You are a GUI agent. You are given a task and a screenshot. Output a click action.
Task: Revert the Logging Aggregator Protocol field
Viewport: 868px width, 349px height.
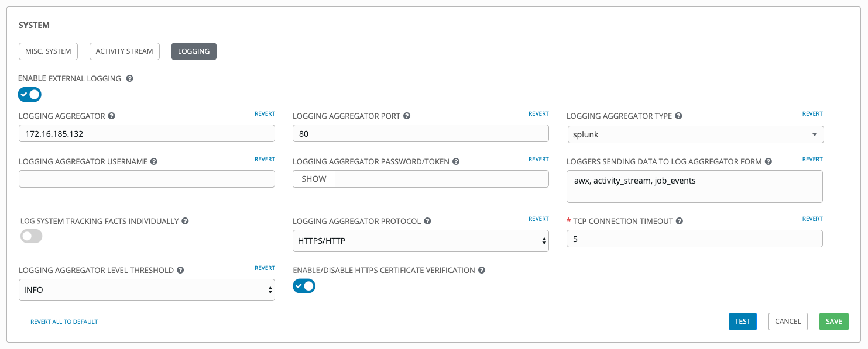[x=538, y=219]
